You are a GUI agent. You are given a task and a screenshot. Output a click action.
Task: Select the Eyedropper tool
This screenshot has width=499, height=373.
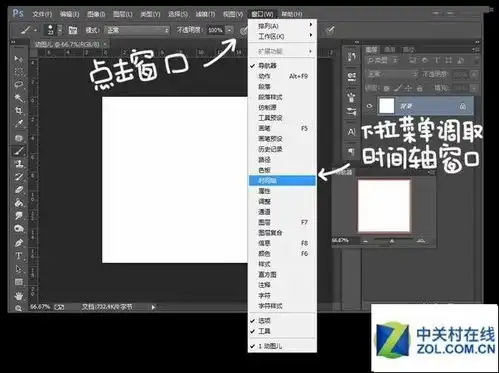(18, 124)
